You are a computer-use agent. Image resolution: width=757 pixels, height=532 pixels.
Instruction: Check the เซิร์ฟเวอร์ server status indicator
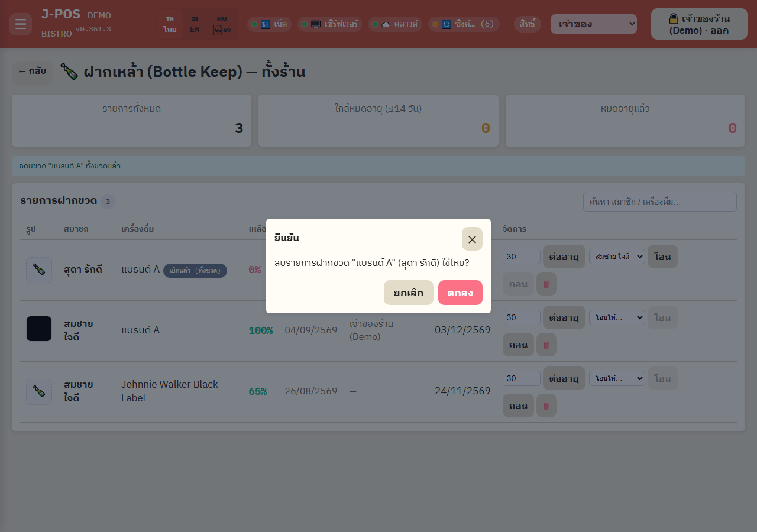tap(329, 24)
